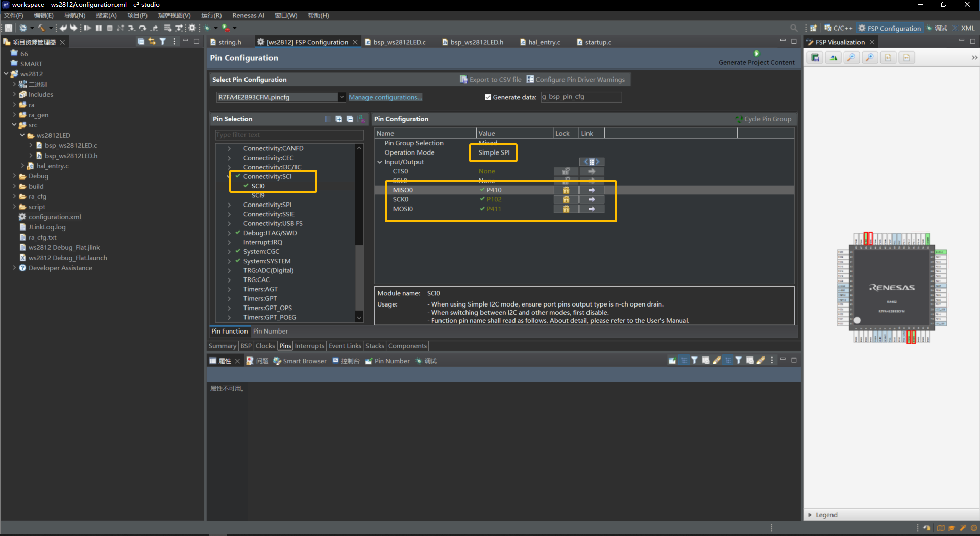Click the Step Over icon
This screenshot has width=980, height=536.
(142, 28)
